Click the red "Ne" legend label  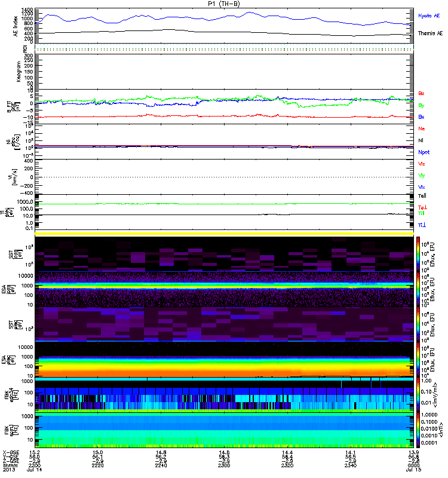pos(422,128)
